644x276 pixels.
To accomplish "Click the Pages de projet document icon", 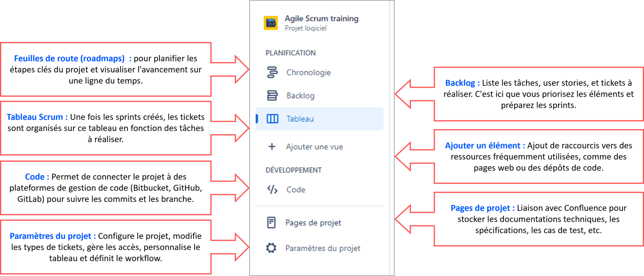I will point(271,223).
